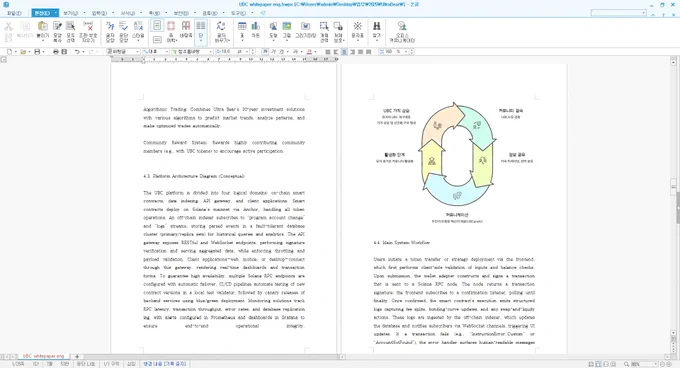680x368 pixels.
Task: Open the 편집 (Edit) menu tab
Action: (x=42, y=13)
